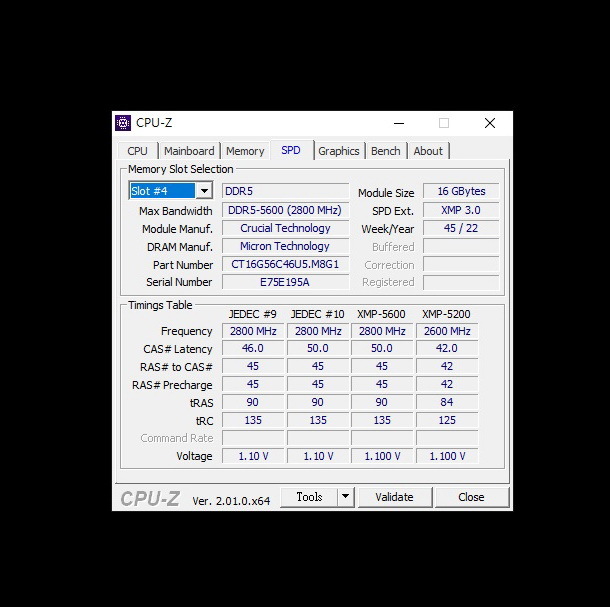Screen dimensions: 610x607
Task: Open the Mainboard tab
Action: [189, 151]
